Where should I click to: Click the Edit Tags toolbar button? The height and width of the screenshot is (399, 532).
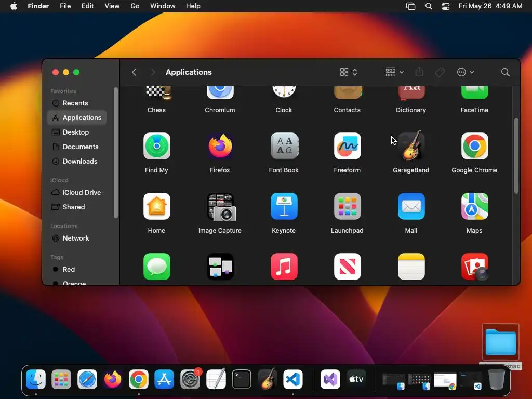pyautogui.click(x=440, y=72)
